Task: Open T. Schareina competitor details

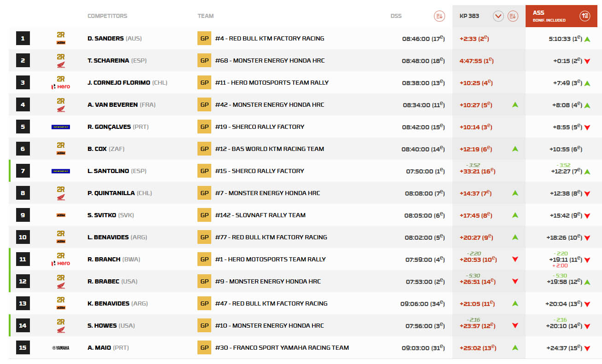Action: (x=108, y=61)
